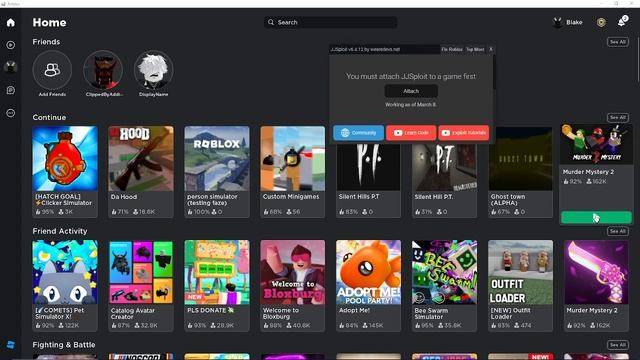Open Blake profile in top bar

pyautogui.click(x=568, y=22)
